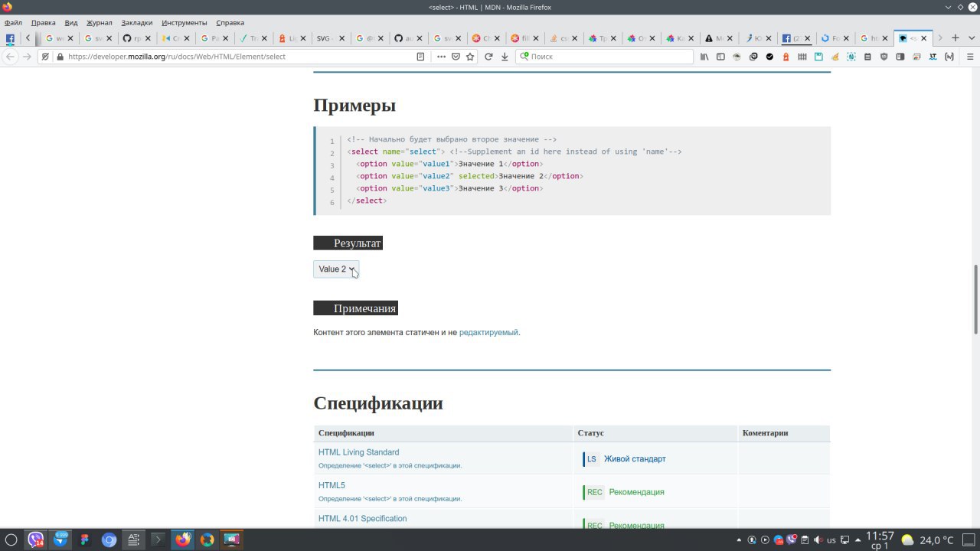Viewport: 980px width, 551px height.
Task: Open the Закладки menu
Action: (136, 23)
